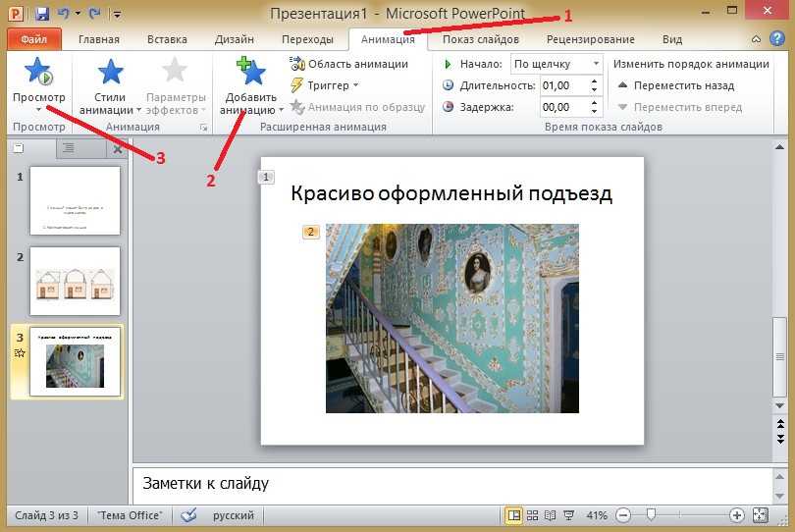
Task: Click the 41% zoom level
Action: coord(597,515)
